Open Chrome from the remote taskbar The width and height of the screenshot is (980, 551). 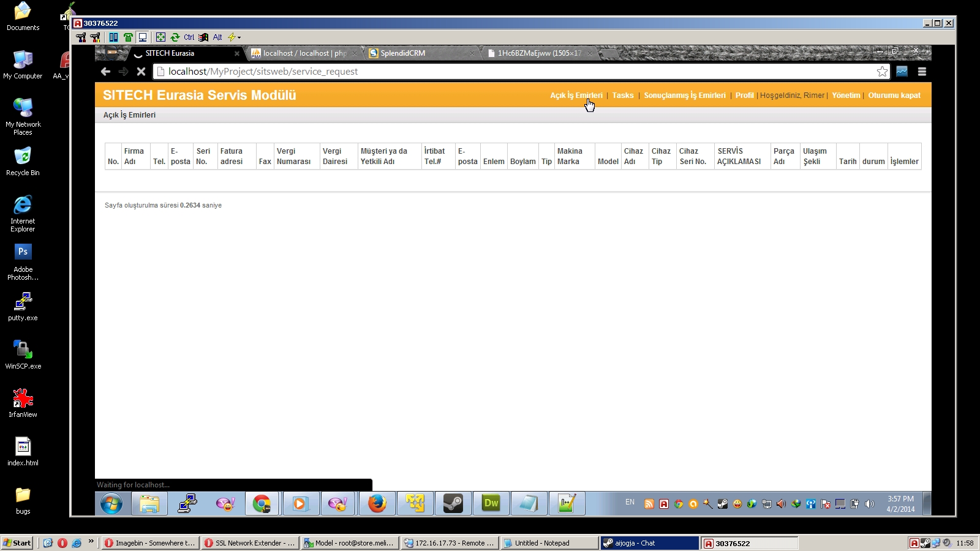pos(262,504)
